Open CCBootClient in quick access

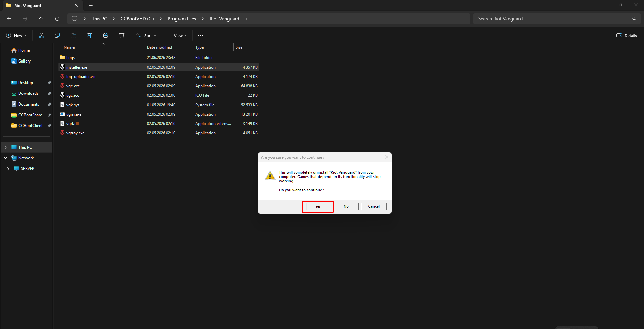pyautogui.click(x=31, y=126)
